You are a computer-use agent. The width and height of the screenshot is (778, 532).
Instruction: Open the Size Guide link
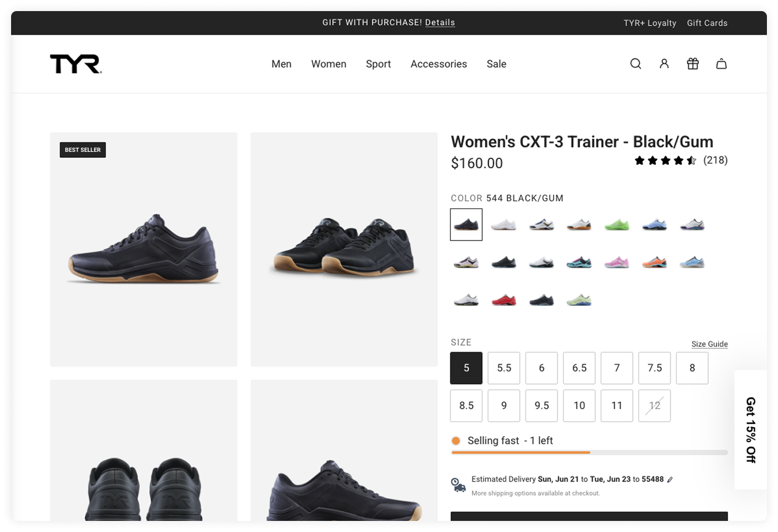[709, 344]
